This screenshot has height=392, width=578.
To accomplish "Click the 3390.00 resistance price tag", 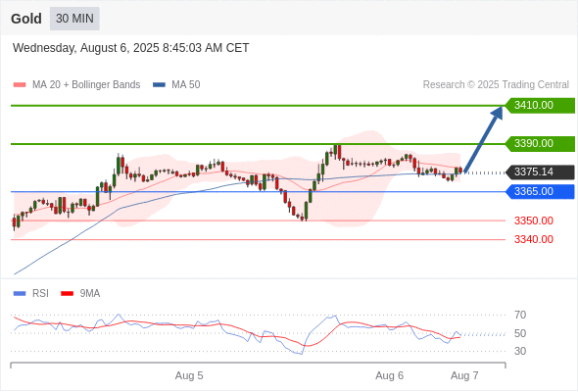I will coord(540,143).
